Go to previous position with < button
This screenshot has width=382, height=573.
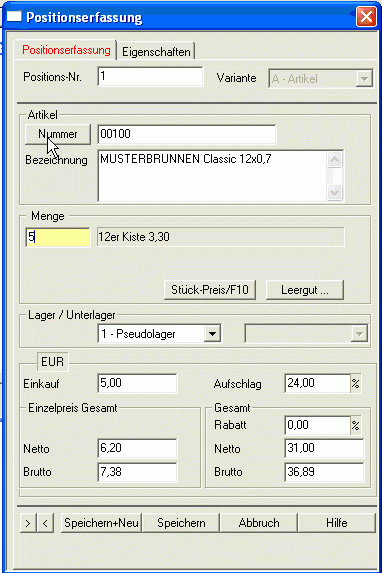pos(45,523)
